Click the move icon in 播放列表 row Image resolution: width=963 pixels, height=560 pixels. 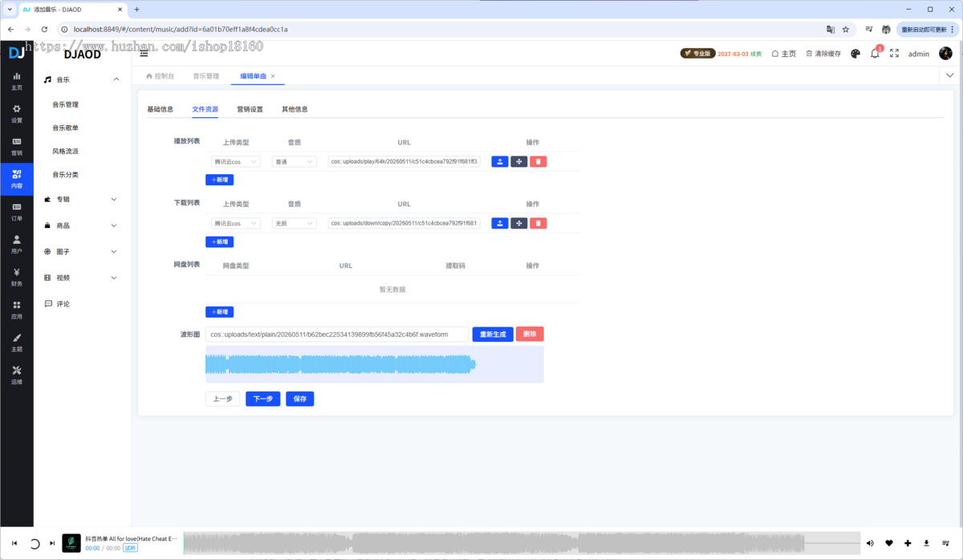click(x=519, y=161)
